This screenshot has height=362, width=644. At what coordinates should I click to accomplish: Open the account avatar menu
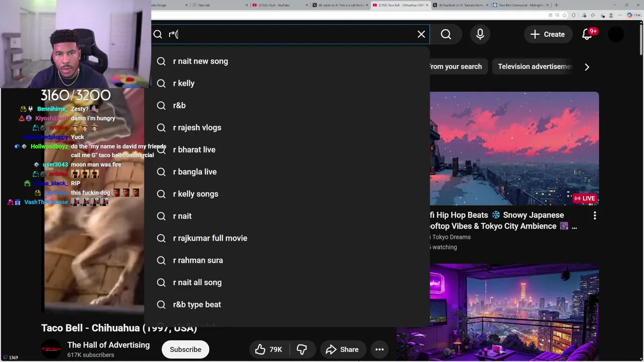(616, 34)
